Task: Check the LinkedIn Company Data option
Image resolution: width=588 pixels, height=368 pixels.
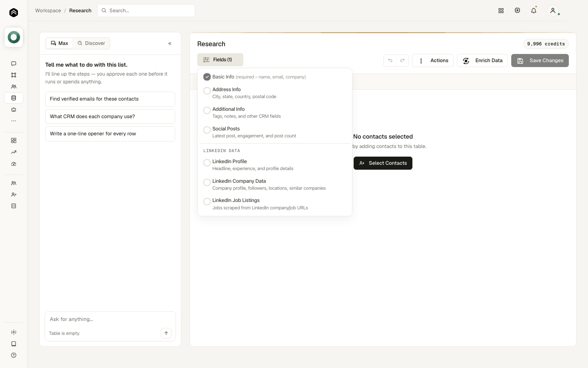Action: point(207,182)
